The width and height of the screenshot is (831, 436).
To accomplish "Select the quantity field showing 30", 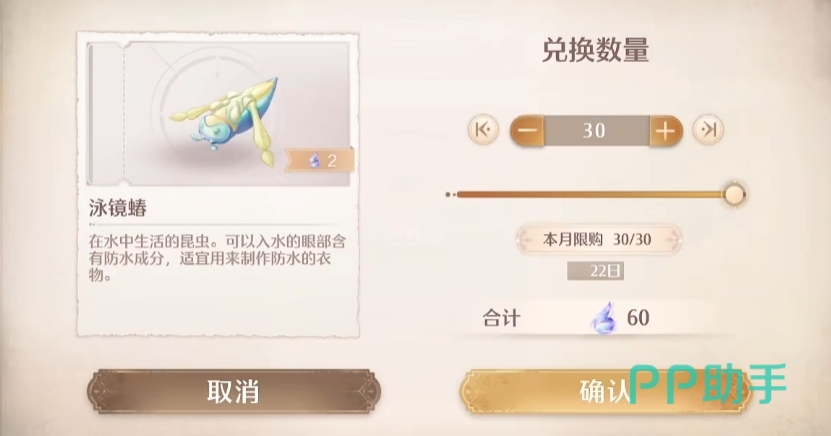I will point(596,130).
